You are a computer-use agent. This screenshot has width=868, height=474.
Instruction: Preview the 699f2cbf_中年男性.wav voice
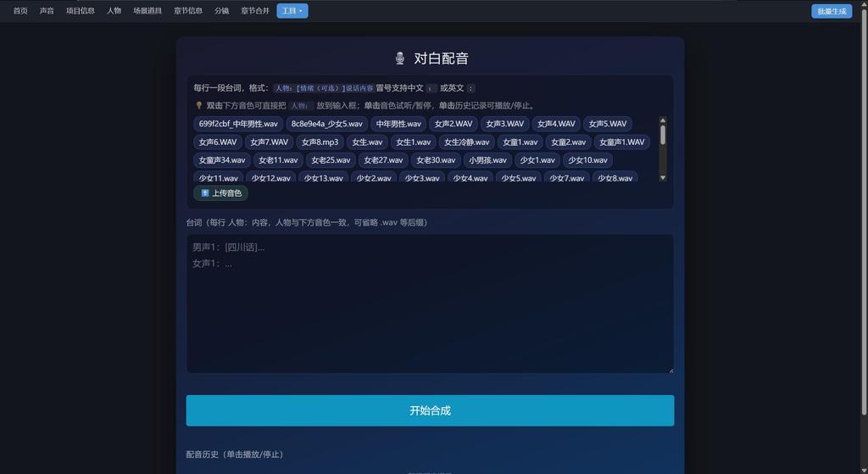238,124
